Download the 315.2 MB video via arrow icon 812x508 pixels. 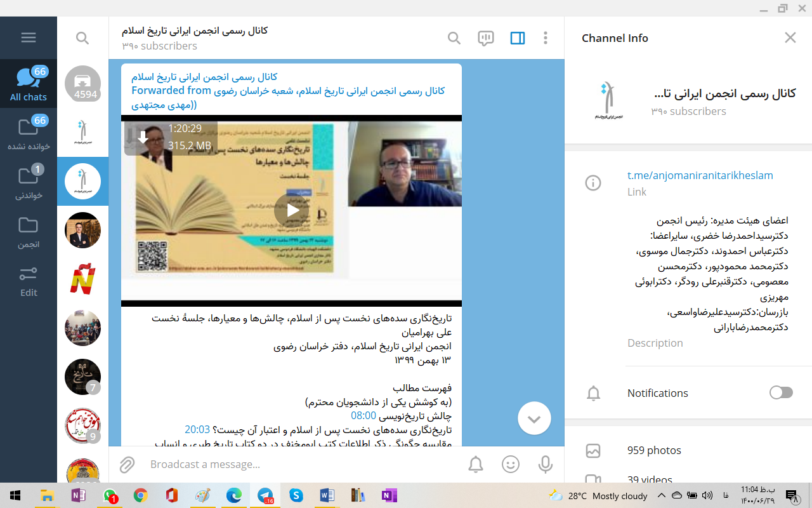click(143, 137)
